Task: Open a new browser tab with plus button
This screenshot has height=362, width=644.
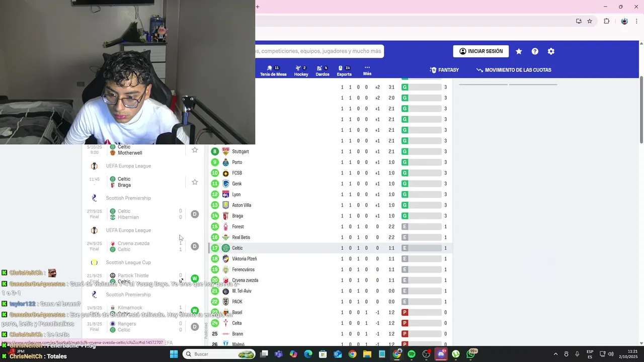Action: coord(258,7)
